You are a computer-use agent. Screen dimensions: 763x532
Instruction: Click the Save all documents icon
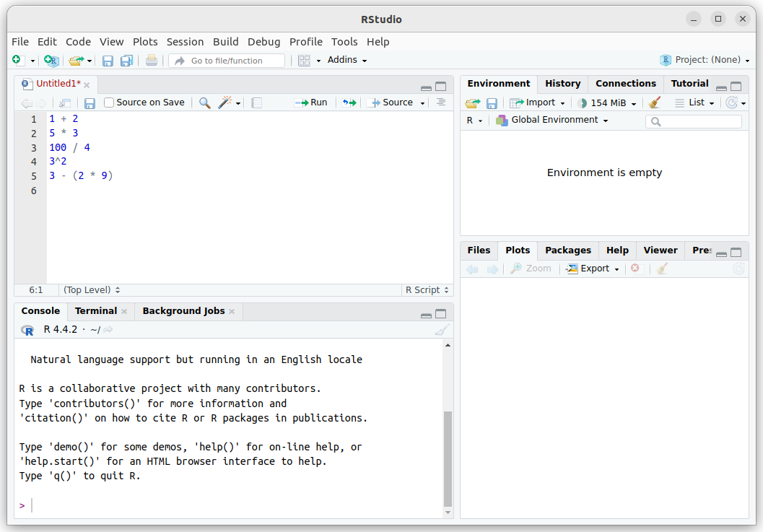click(x=126, y=61)
